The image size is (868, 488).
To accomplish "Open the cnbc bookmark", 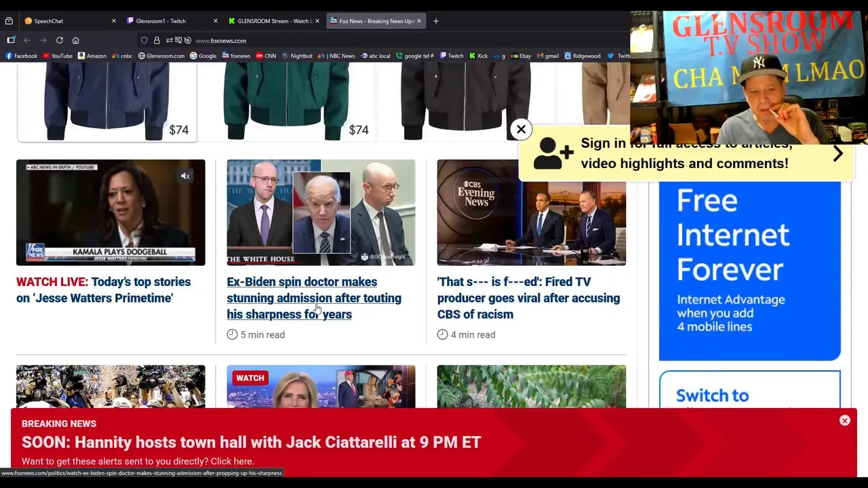I will click(122, 56).
